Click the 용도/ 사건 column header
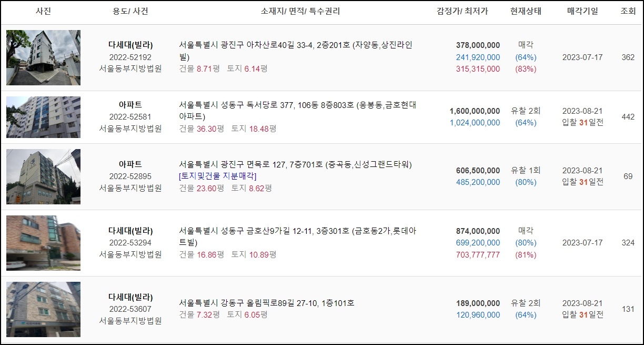This screenshot has width=644, height=345. click(x=130, y=11)
